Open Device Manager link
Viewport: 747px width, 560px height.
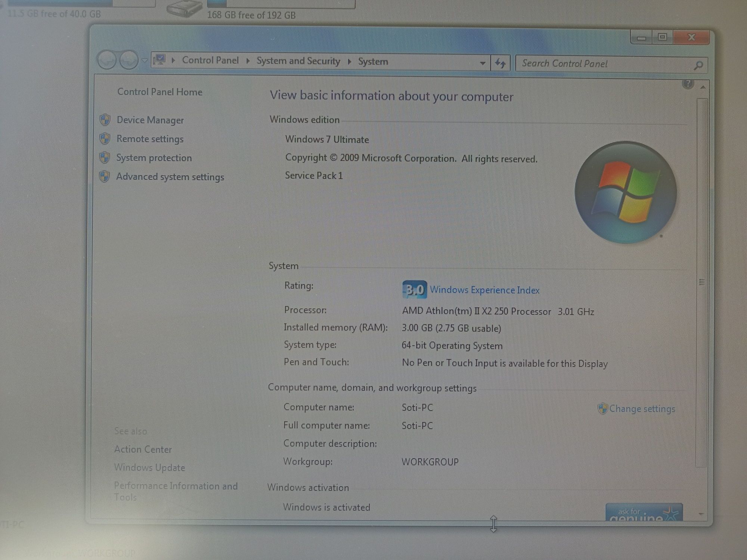(150, 120)
